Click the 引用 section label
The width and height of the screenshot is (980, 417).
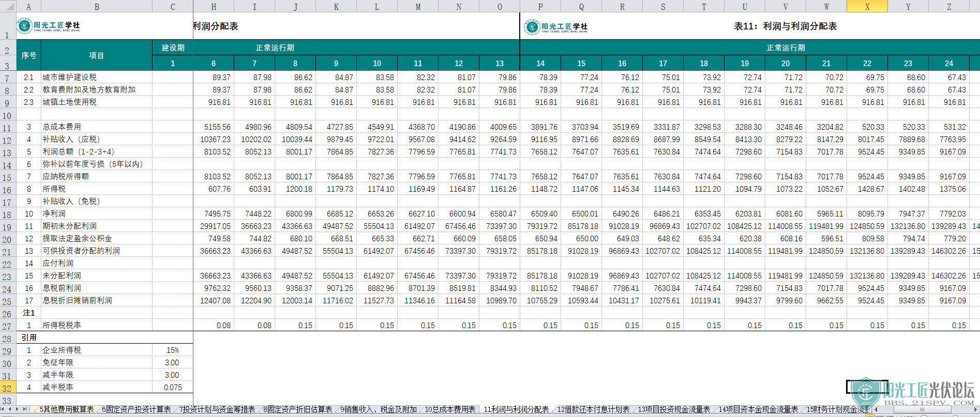[x=28, y=338]
